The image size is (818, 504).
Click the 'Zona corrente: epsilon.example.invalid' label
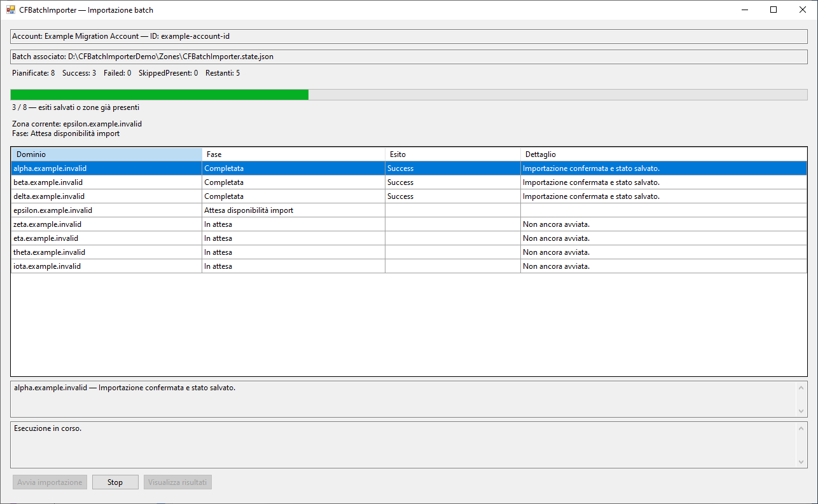[77, 124]
